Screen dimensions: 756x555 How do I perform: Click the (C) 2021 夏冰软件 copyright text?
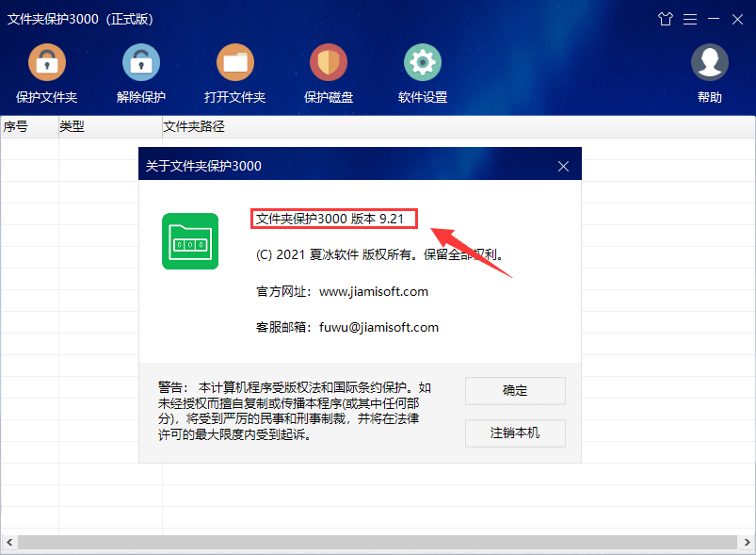pos(379,254)
